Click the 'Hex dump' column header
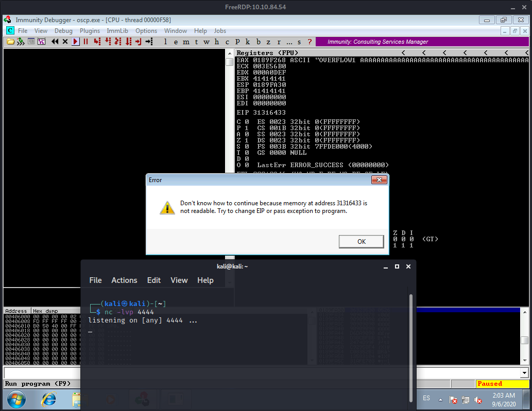The width and height of the screenshot is (532, 411). (45, 311)
